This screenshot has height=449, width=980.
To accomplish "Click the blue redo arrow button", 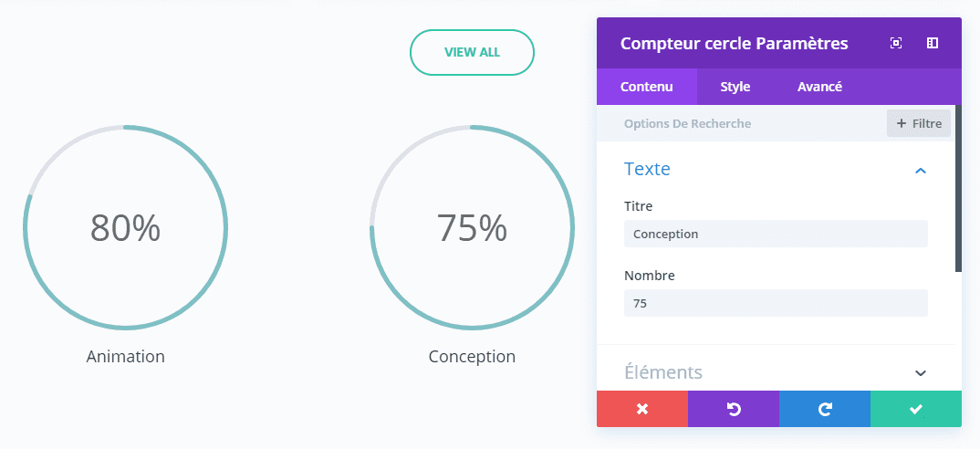I will click(x=825, y=409).
